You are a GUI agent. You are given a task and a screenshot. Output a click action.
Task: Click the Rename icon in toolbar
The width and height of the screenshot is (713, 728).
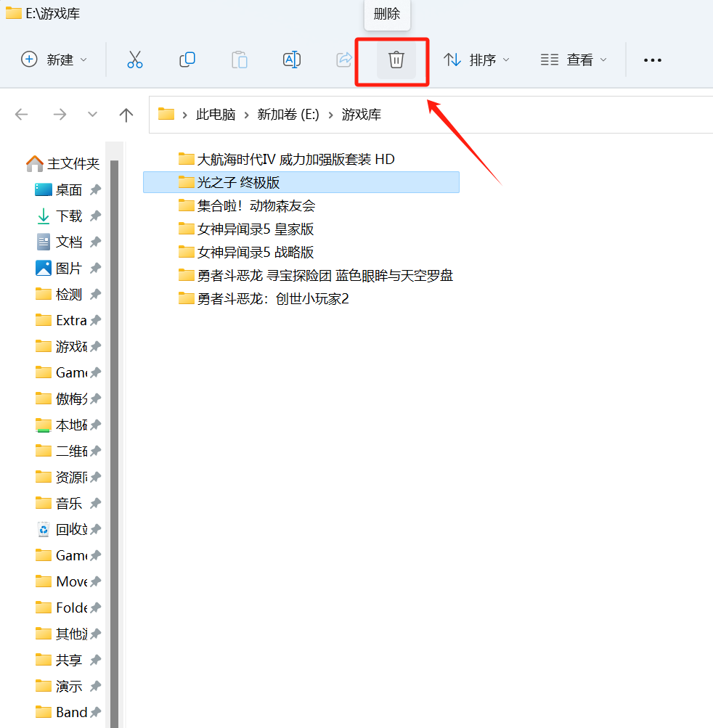pyautogui.click(x=292, y=60)
